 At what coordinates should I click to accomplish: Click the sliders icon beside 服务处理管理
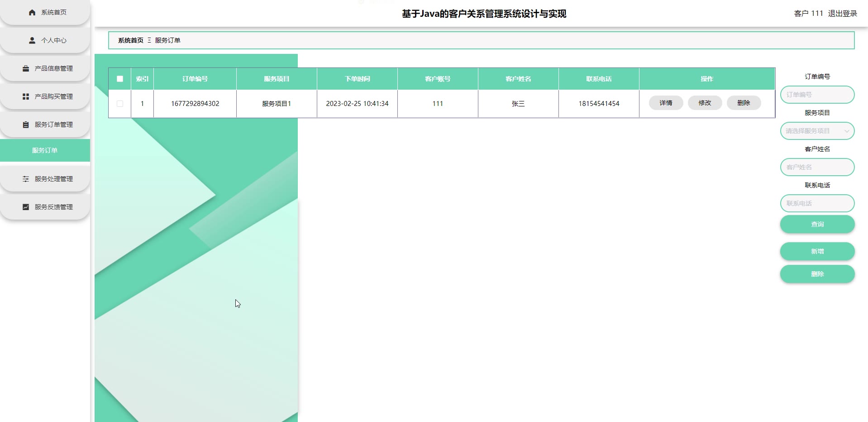(x=26, y=179)
